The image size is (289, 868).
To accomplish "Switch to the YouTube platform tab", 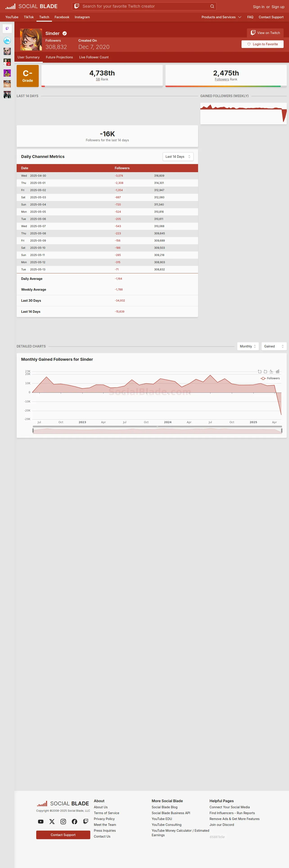I will click(x=12, y=17).
